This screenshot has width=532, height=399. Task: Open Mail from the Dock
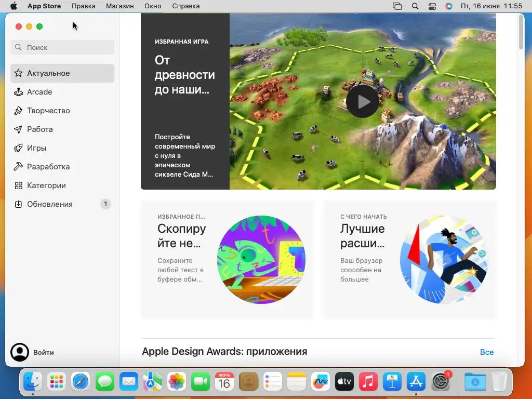[x=129, y=382]
